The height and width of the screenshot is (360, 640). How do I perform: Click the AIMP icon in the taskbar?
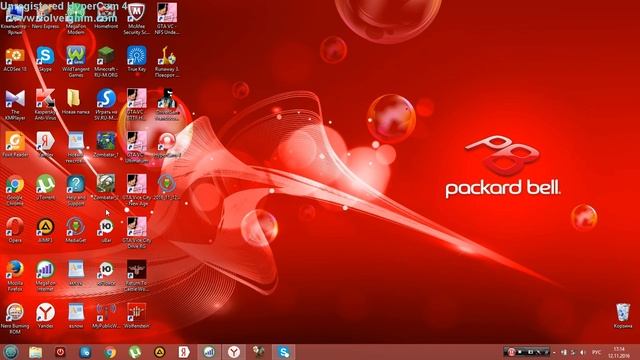tap(160, 352)
